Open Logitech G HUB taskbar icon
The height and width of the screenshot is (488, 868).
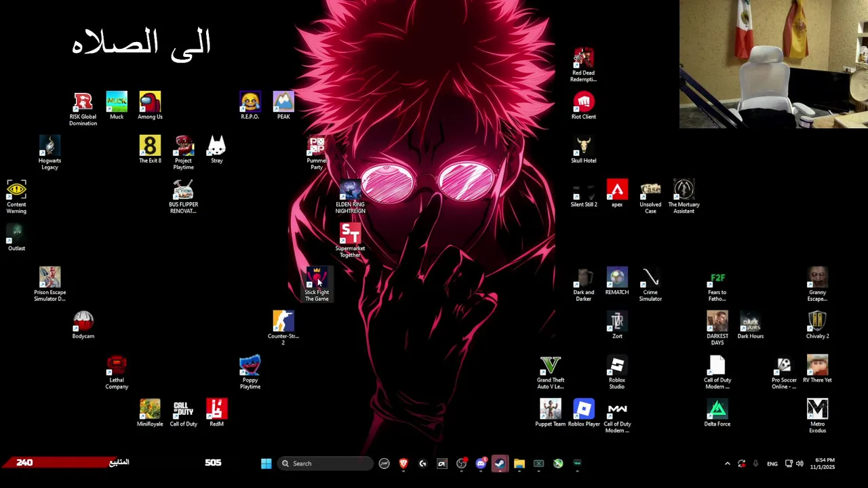point(422,464)
